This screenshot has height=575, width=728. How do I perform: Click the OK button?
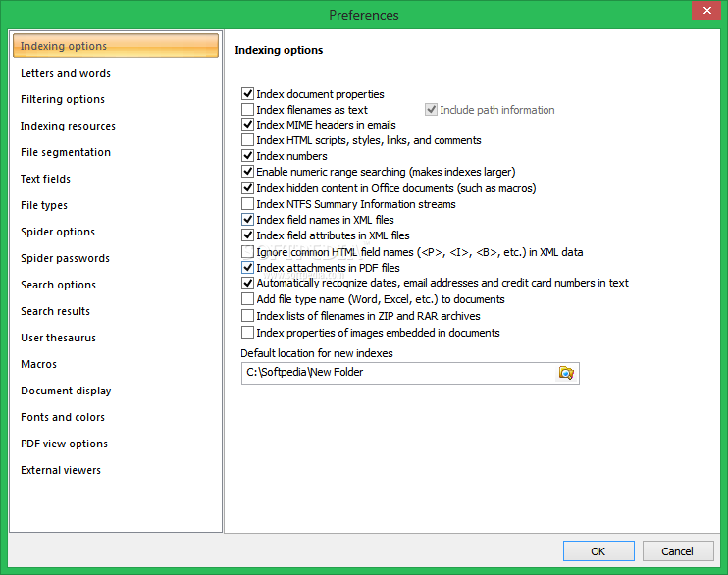598,550
